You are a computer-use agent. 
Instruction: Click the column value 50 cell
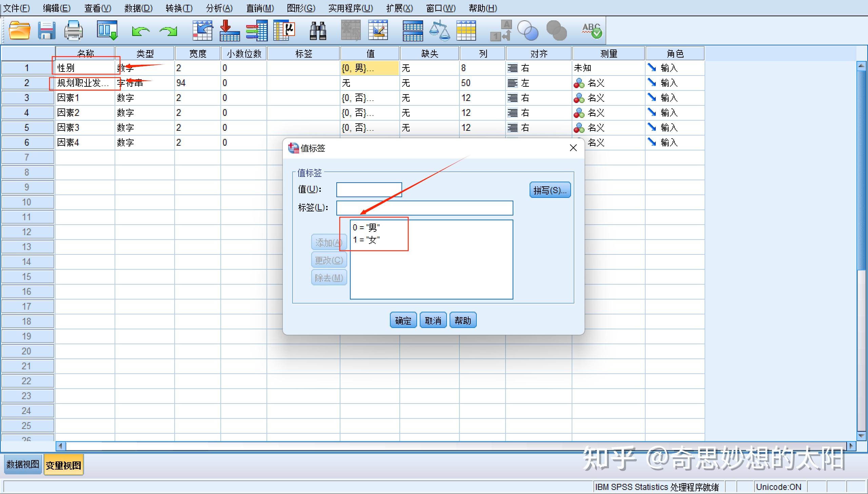(482, 83)
